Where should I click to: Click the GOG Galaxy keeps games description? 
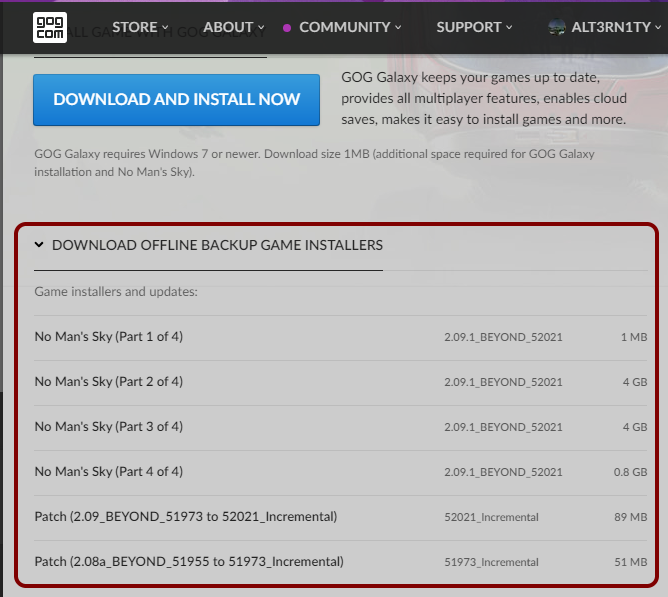pyautogui.click(x=484, y=98)
